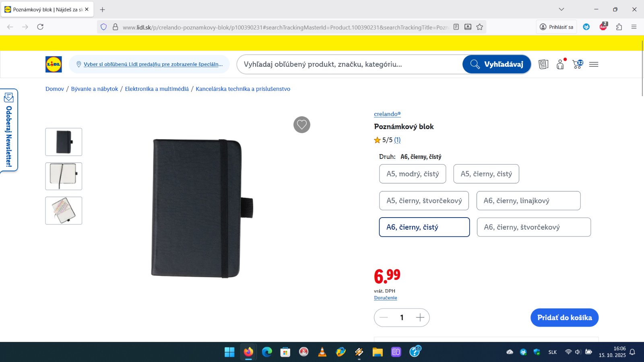Open the Doručenie delivery link
This screenshot has width=644, height=362.
coord(386,298)
